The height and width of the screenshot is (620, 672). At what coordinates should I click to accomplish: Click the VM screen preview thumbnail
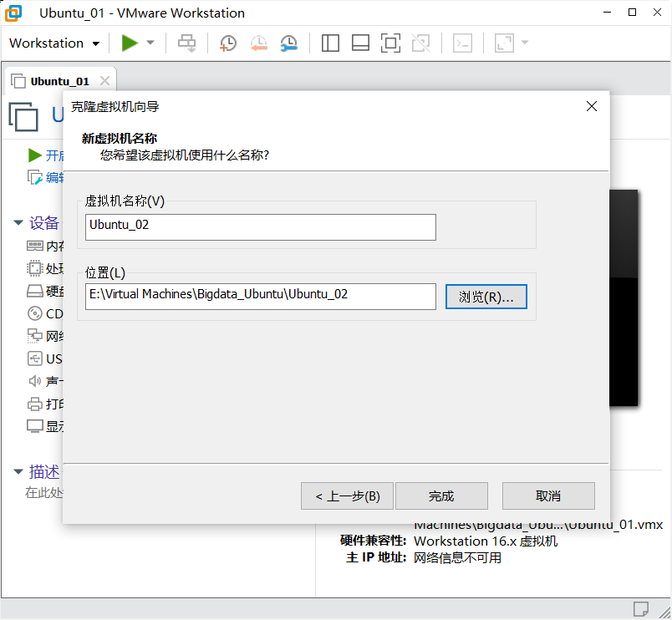[x=624, y=297]
